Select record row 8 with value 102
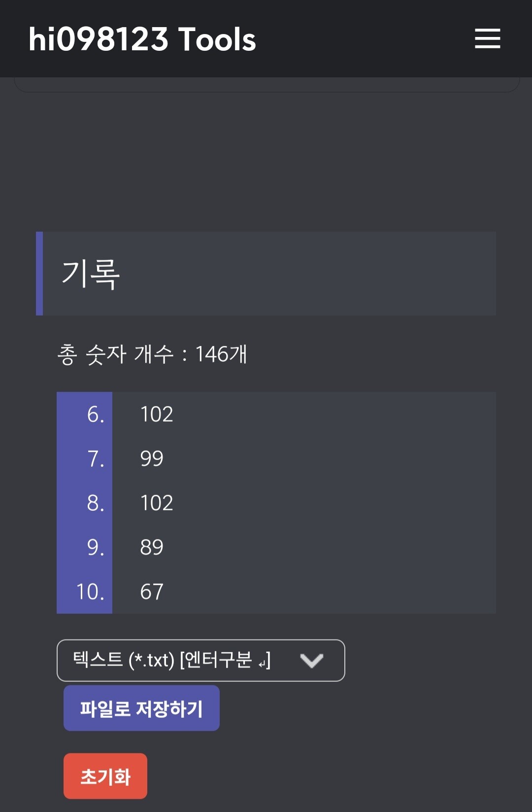 276,503
